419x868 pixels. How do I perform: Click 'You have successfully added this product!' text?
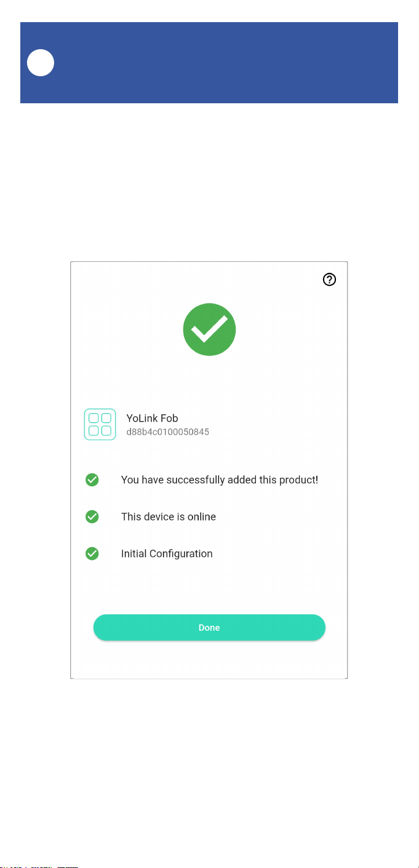[220, 479]
